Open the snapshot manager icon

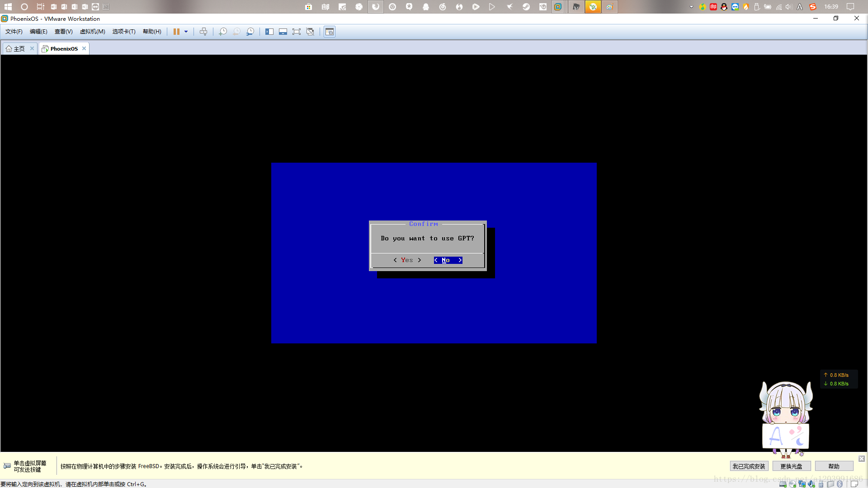pos(250,32)
